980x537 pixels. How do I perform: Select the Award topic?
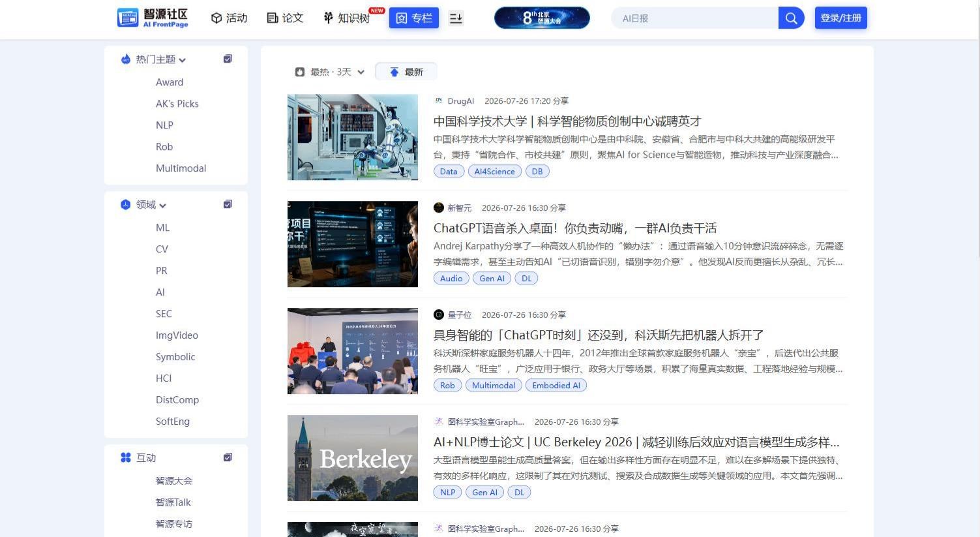[x=170, y=82]
